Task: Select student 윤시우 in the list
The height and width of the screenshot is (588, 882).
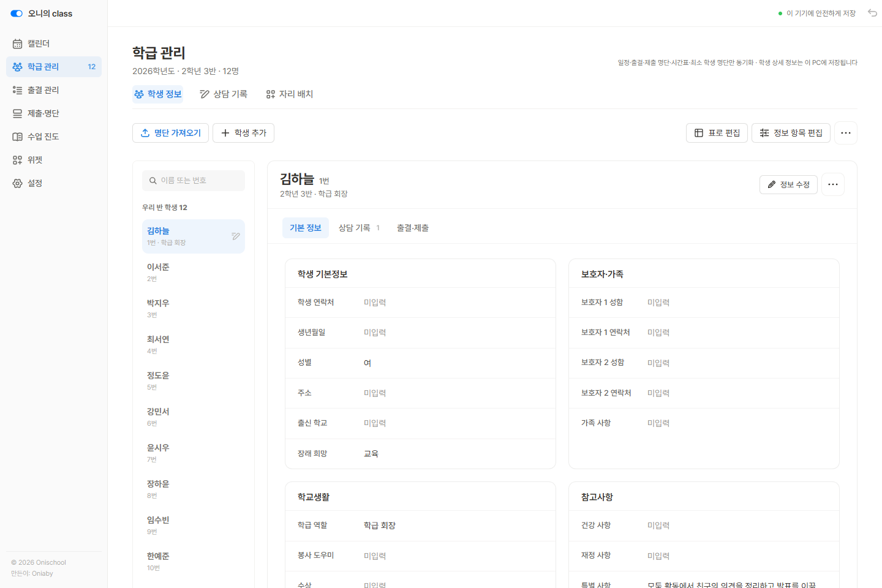Action: pyautogui.click(x=194, y=453)
